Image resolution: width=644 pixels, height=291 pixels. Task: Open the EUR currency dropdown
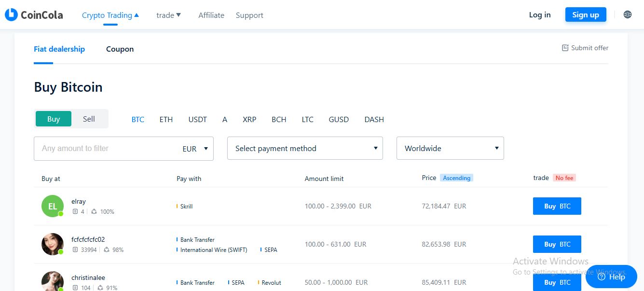[x=195, y=149]
